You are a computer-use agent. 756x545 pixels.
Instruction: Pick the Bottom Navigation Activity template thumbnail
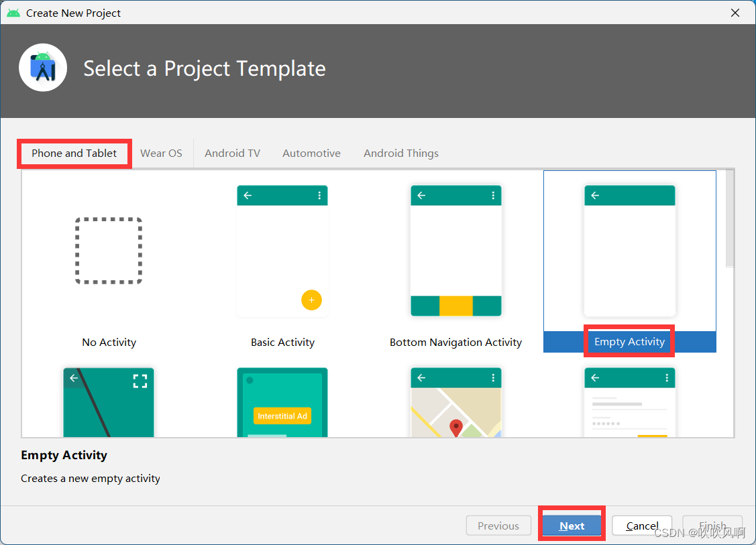(456, 251)
